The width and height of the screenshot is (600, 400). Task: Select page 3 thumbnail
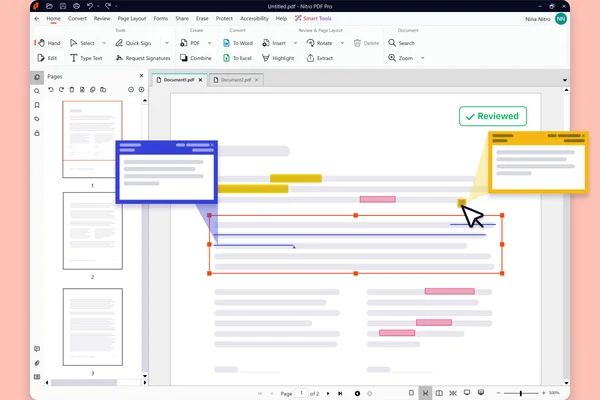(x=93, y=327)
